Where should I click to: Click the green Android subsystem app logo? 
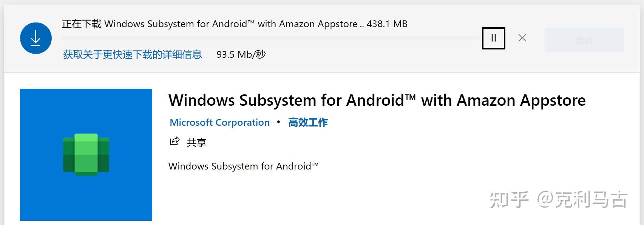tap(86, 155)
